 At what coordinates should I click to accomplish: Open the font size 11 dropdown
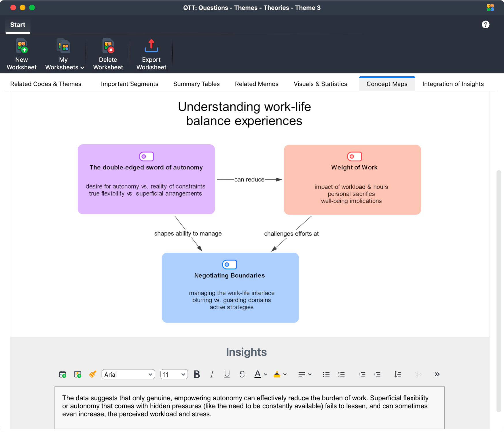174,374
